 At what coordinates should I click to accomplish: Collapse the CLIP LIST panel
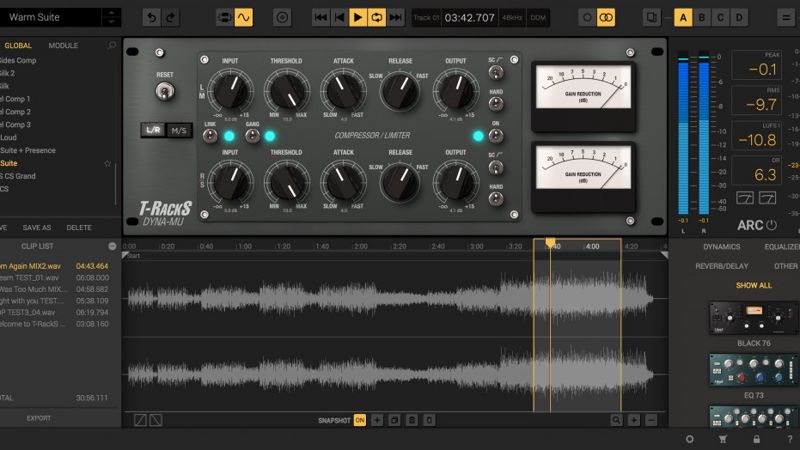point(112,246)
